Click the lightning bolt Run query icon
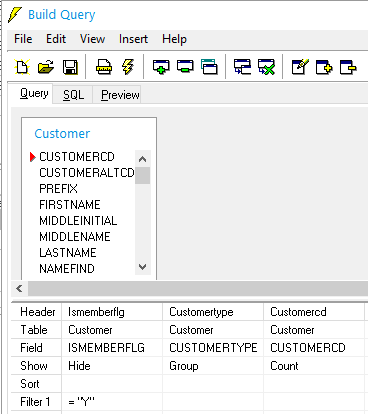 click(x=128, y=67)
